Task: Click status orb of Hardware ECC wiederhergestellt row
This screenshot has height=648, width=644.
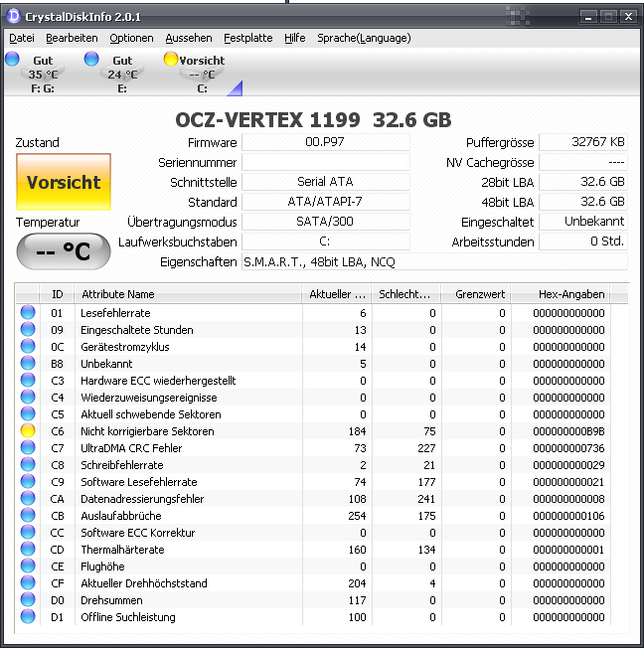Action: 28,380
